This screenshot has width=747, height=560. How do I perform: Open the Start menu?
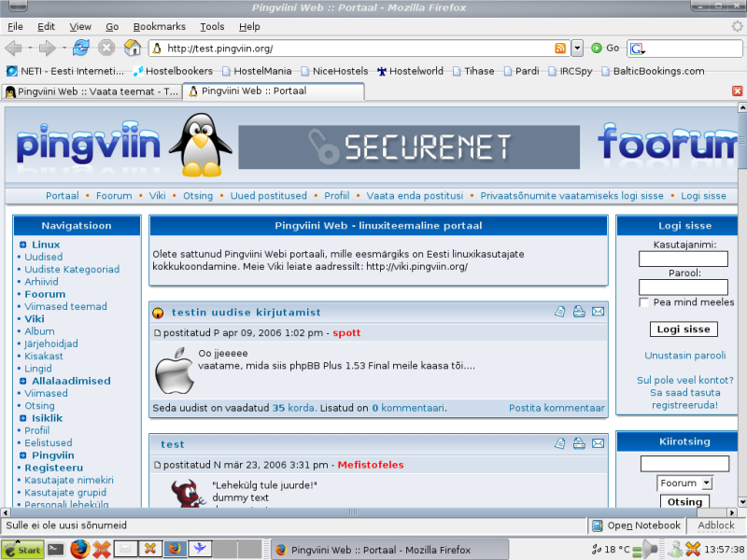(22, 550)
